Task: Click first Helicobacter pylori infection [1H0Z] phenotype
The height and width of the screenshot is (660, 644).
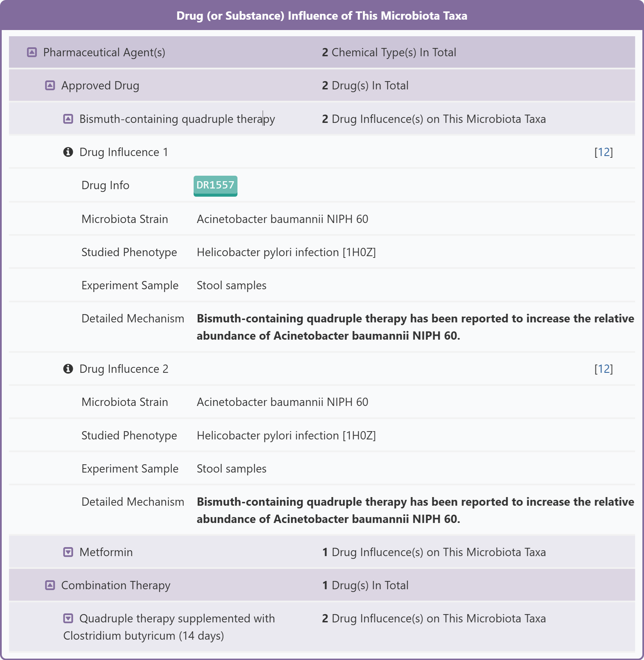Action: tap(286, 252)
